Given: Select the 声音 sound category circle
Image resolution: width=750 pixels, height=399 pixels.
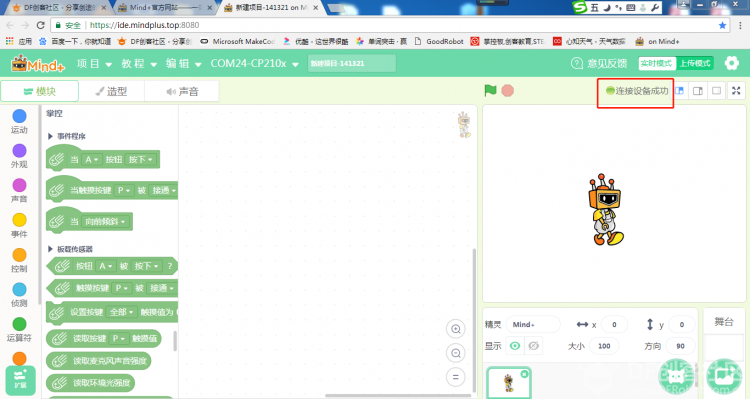Looking at the screenshot, I should click(19, 185).
